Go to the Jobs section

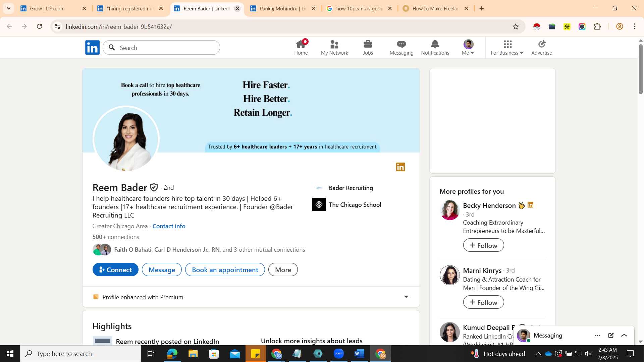[368, 48]
